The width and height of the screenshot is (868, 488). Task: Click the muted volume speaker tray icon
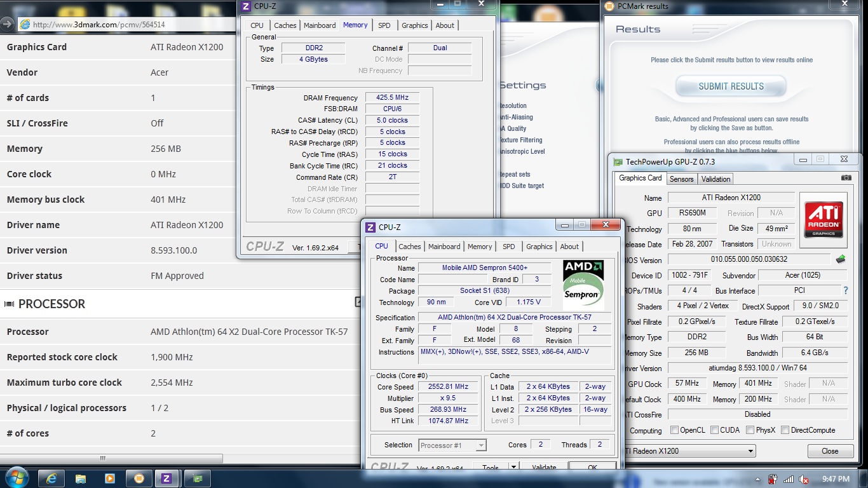pyautogui.click(x=804, y=479)
